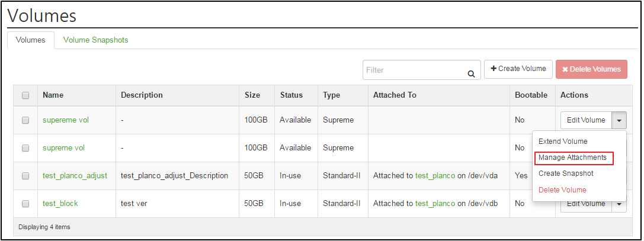Choose Create Snapshot in the actions menu
The width and height of the screenshot is (644, 241).
pyautogui.click(x=566, y=173)
